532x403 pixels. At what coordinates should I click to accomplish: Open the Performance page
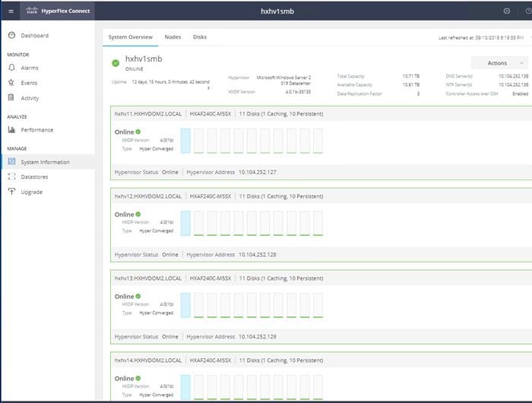coord(37,130)
